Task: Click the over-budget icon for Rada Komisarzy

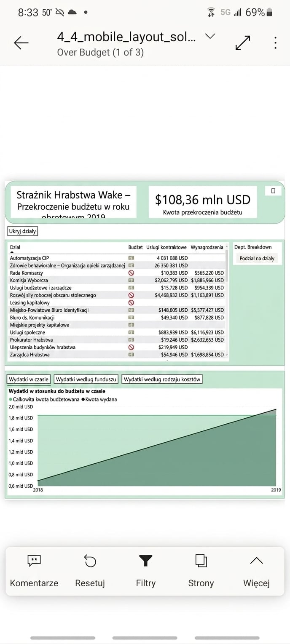Action: coord(131,273)
